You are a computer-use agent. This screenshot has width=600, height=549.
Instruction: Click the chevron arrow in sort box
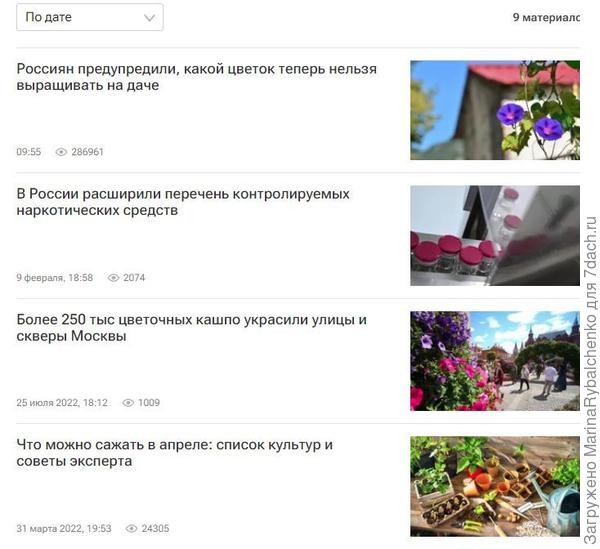click(x=149, y=18)
